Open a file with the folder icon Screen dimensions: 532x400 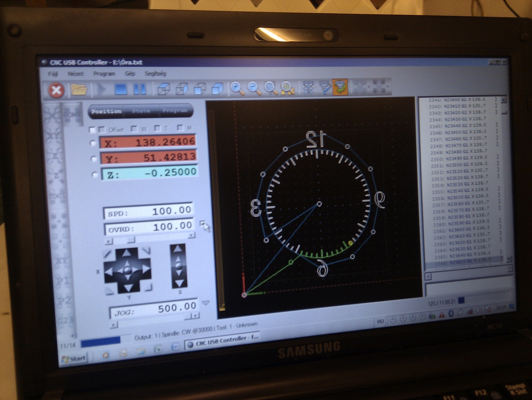[79, 89]
